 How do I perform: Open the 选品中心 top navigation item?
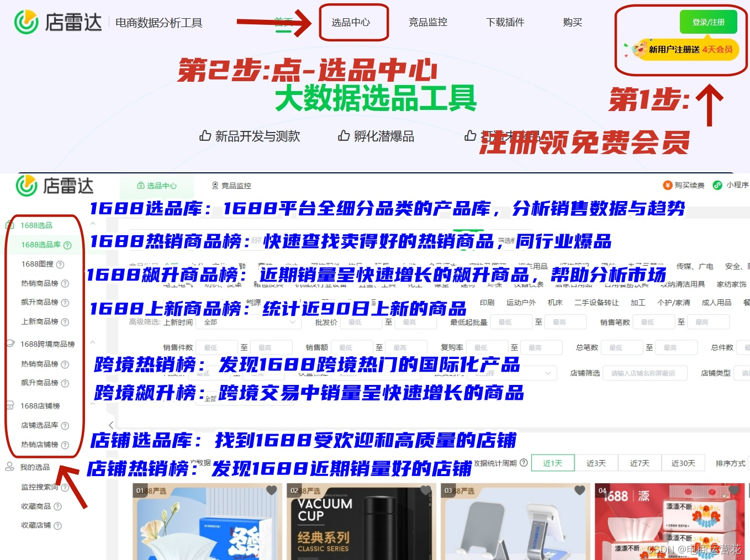click(351, 22)
